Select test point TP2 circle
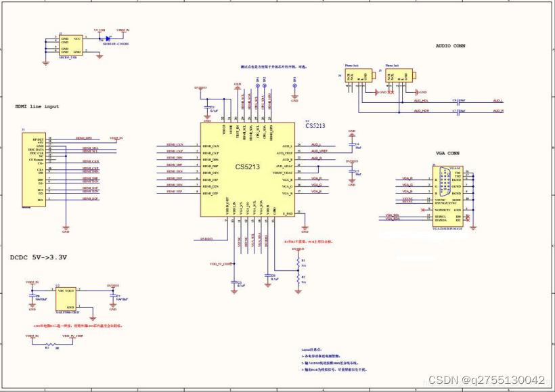 click(265, 86)
